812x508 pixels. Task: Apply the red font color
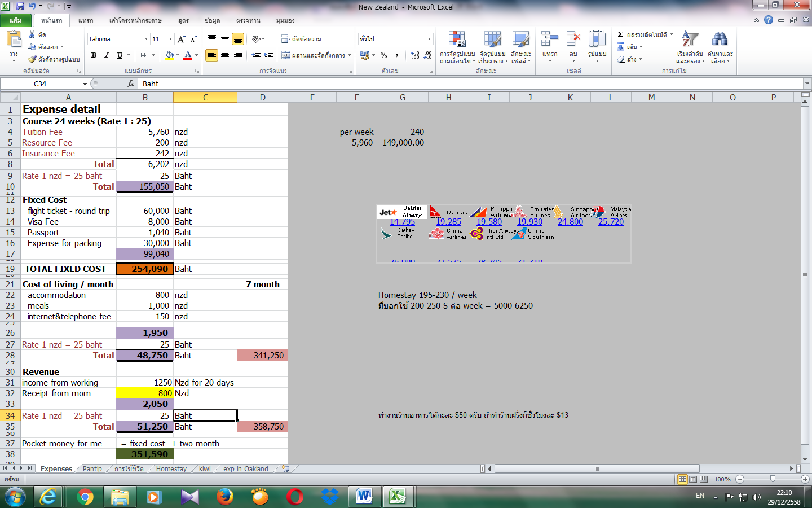(x=188, y=55)
